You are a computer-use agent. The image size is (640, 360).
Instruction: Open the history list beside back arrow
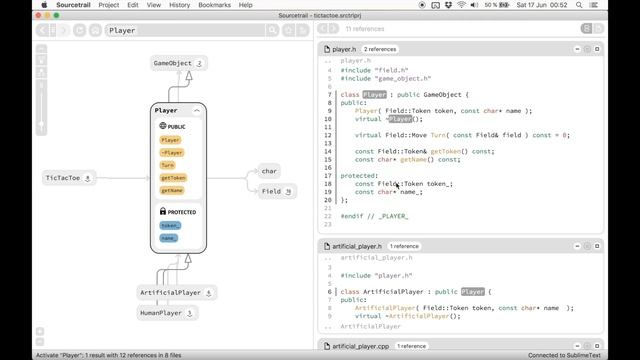tap(53, 30)
